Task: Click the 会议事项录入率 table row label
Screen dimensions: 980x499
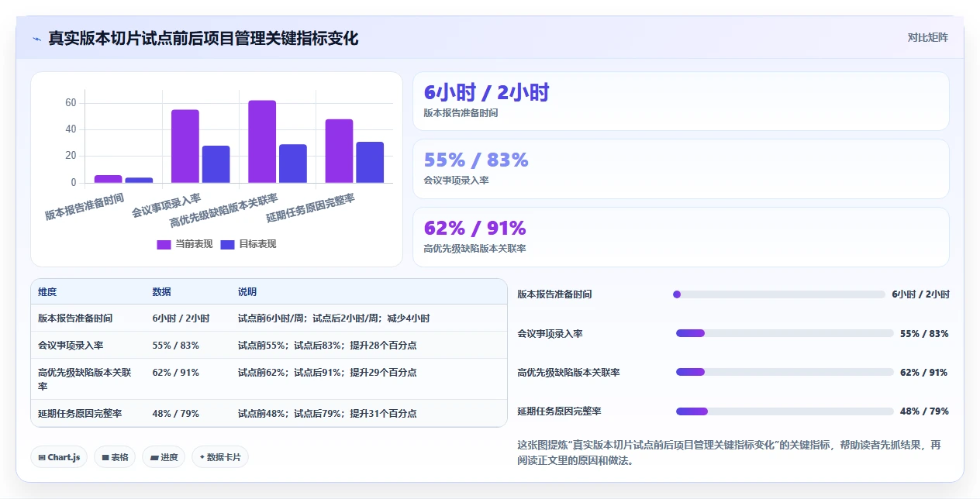Action: (x=71, y=346)
